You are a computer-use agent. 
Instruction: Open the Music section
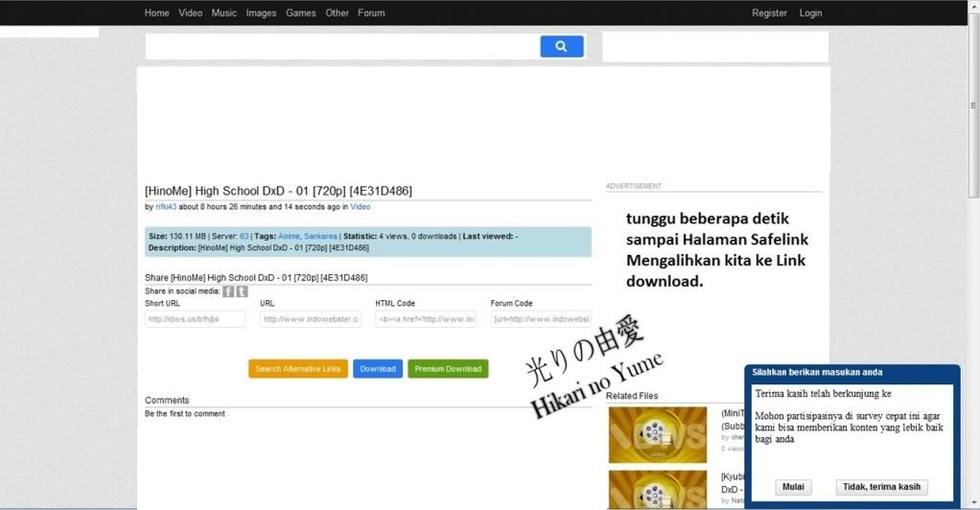point(223,13)
